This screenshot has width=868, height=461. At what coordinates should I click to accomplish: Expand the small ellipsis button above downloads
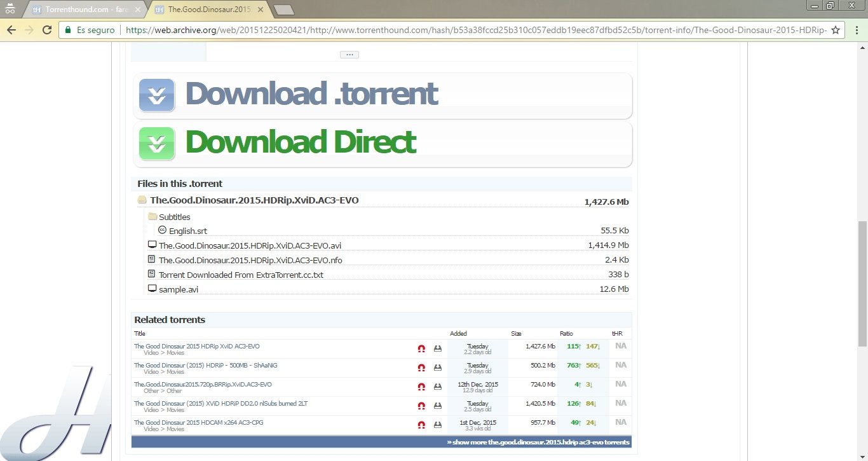[x=349, y=55]
